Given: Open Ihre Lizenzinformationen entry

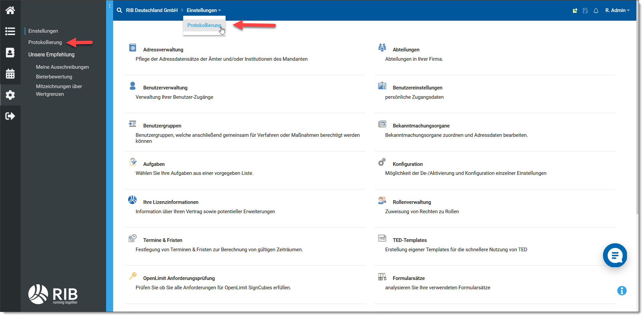Looking at the screenshot, I should tap(171, 202).
